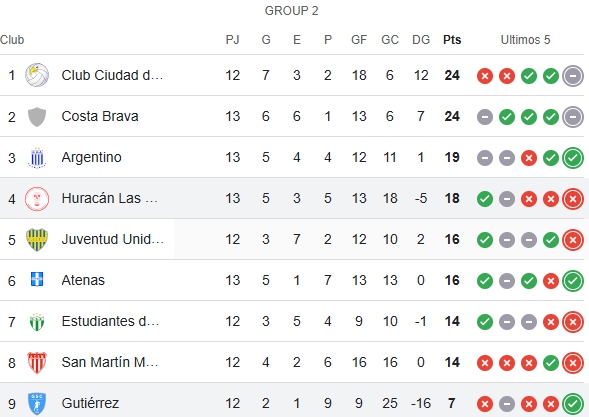Click Club Ciudad's latest draw result circle

573,76
